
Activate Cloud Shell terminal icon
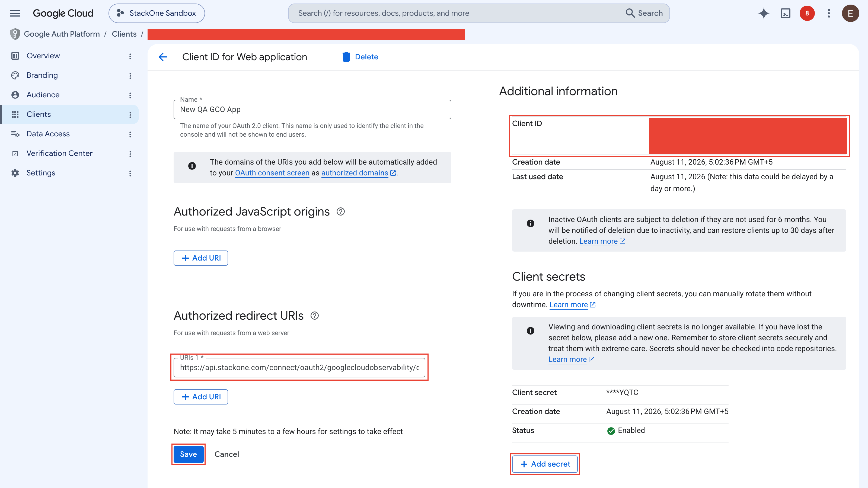click(x=786, y=13)
